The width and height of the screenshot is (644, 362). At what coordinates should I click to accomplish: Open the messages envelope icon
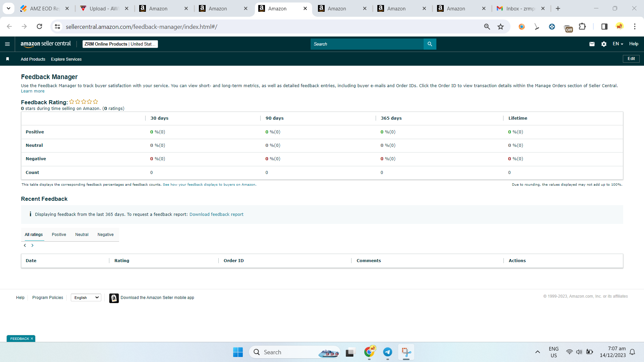click(x=592, y=44)
